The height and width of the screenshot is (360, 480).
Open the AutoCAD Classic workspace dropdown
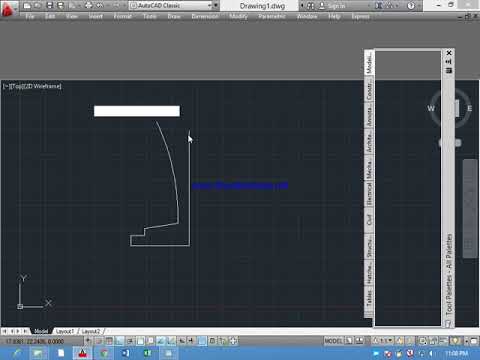pyautogui.click(x=171, y=6)
